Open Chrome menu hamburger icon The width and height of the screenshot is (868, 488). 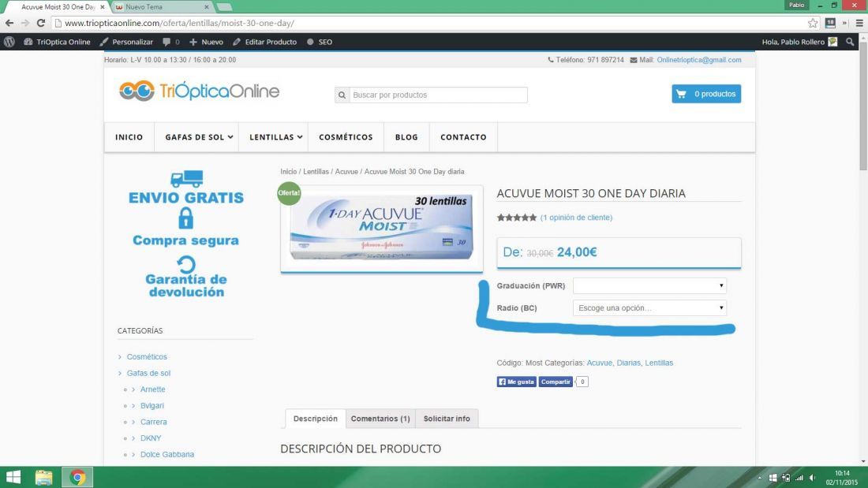[x=859, y=23]
